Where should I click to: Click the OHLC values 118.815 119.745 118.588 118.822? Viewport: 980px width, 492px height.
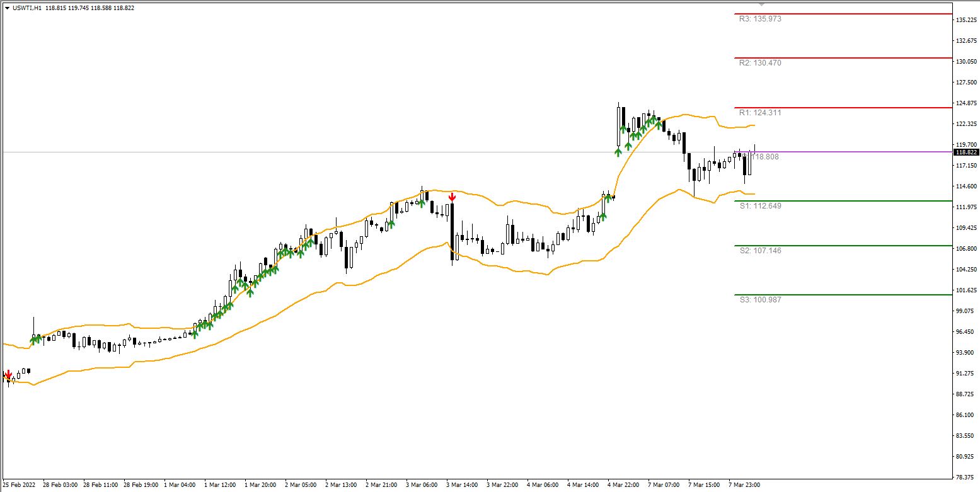[x=89, y=8]
